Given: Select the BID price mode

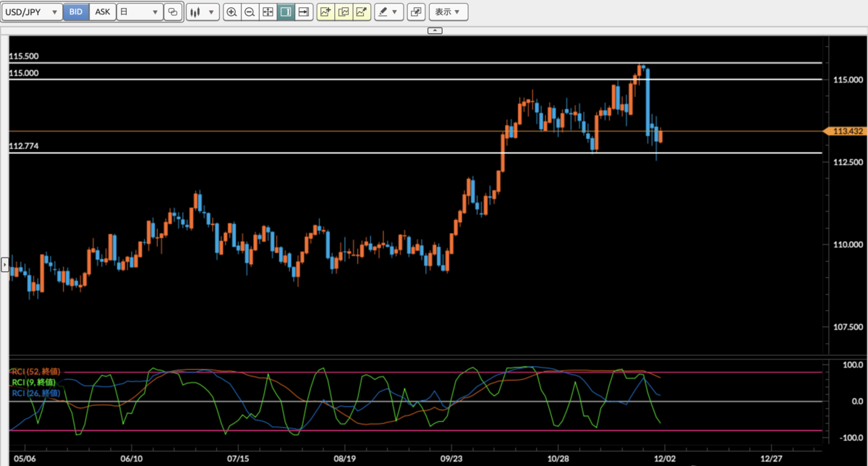Looking at the screenshot, I should click(75, 12).
